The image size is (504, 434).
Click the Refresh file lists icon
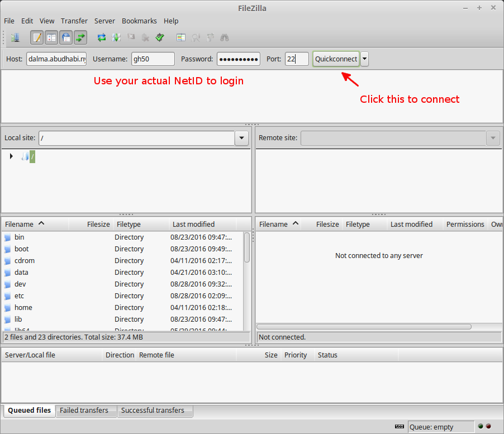[x=101, y=38]
